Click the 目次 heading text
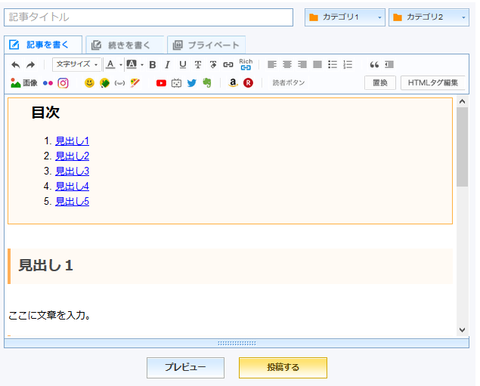This screenshot has width=480, height=386. pyautogui.click(x=45, y=112)
